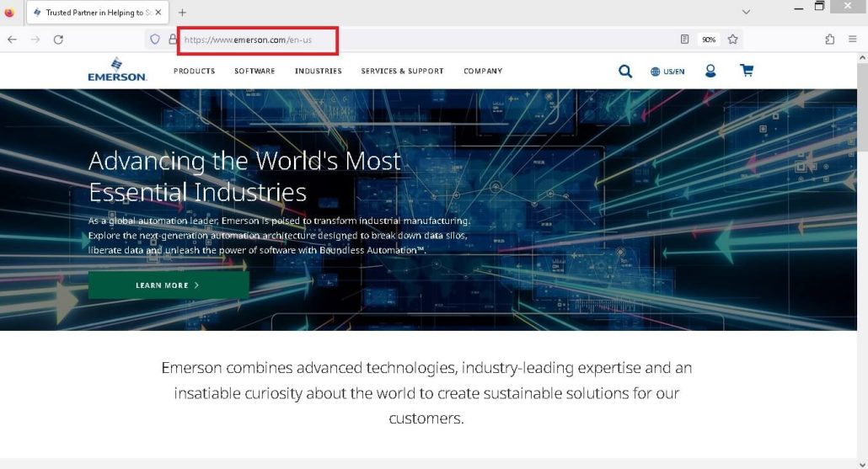Open the shopping cart icon
This screenshot has width=868, height=469.
coord(746,70)
